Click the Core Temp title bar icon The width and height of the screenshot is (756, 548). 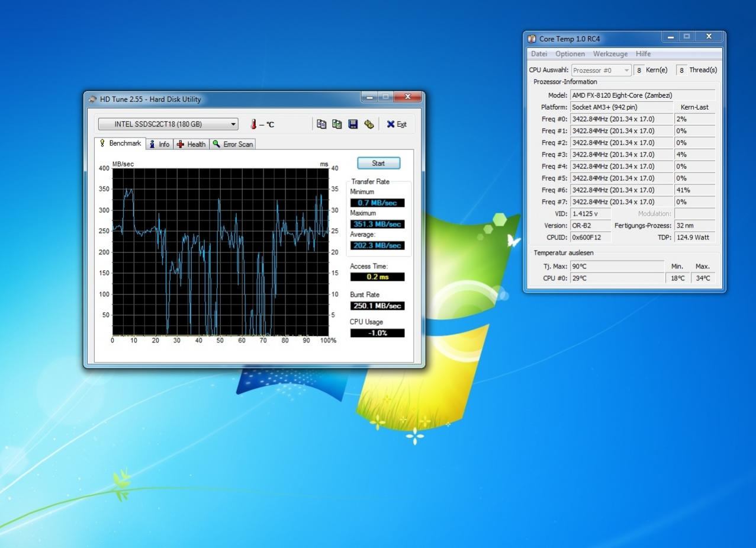(532, 39)
